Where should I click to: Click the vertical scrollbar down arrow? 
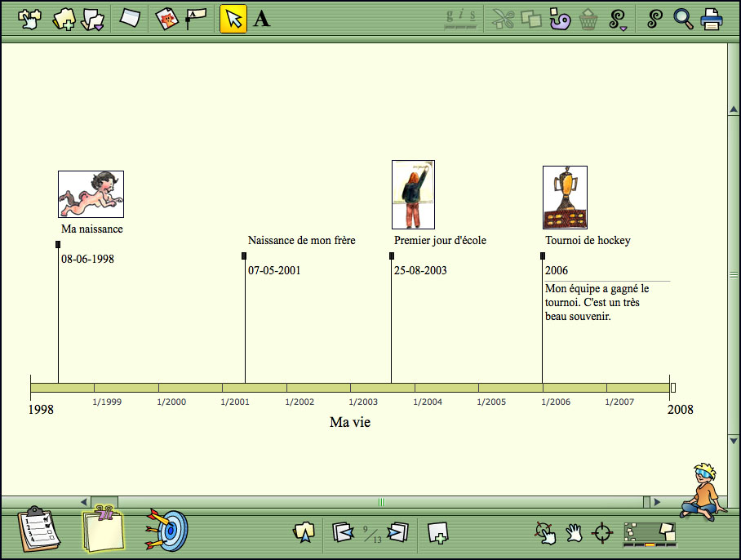[734, 441]
